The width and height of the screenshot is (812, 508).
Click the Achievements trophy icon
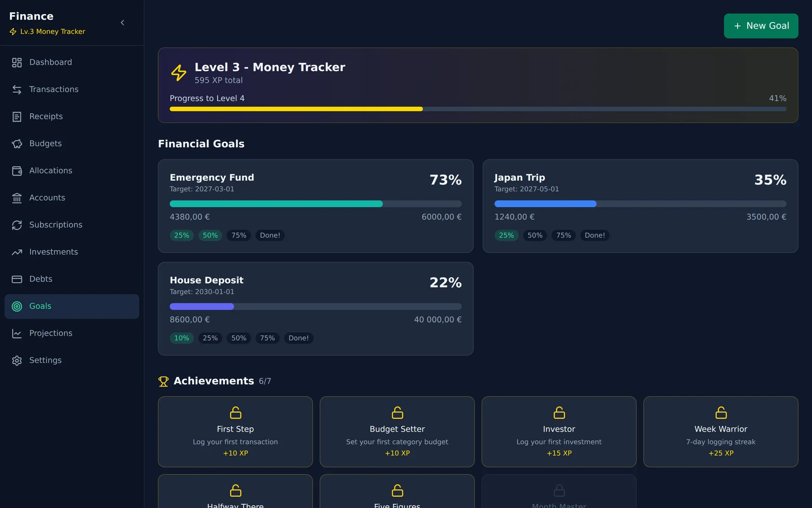click(163, 382)
